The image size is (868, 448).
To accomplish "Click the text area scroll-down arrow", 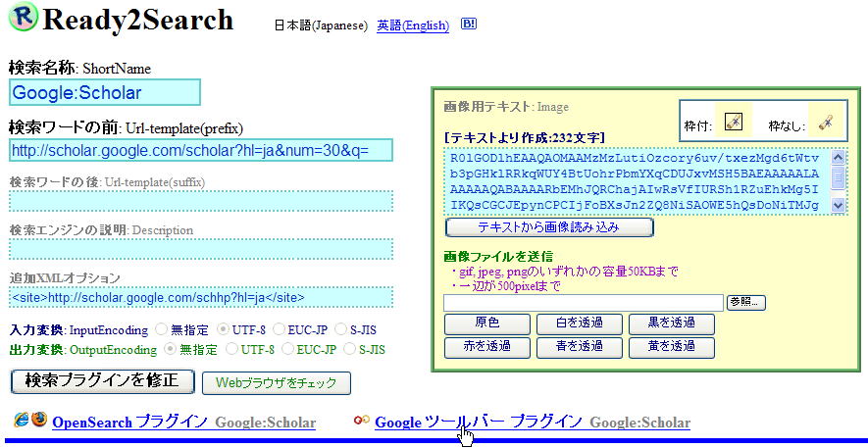I will pos(839,206).
